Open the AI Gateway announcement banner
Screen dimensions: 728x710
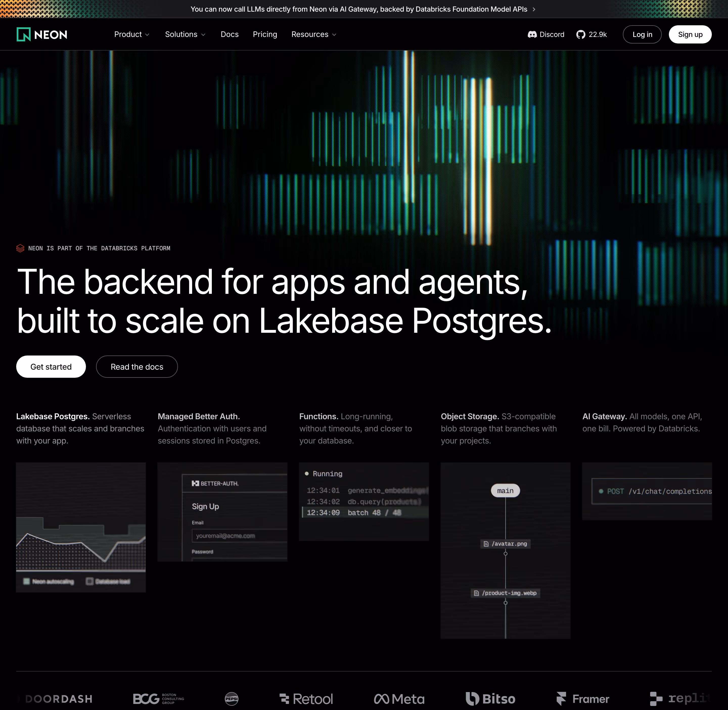(363, 9)
